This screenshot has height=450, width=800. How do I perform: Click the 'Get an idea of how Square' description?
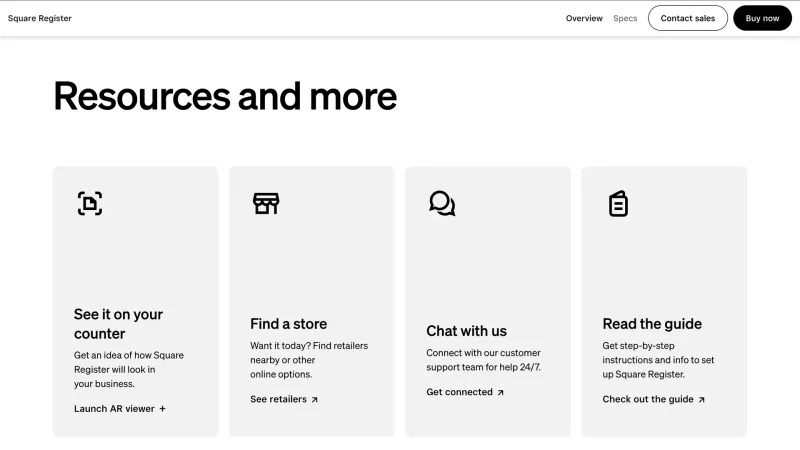(x=129, y=369)
